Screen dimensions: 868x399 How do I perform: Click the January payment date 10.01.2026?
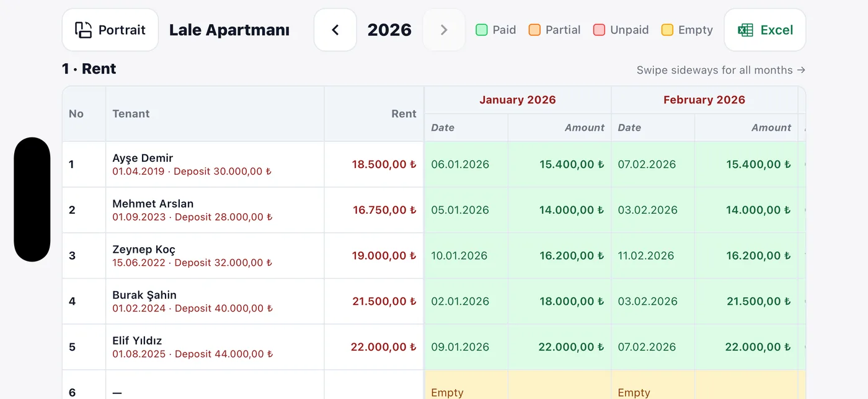[459, 255]
